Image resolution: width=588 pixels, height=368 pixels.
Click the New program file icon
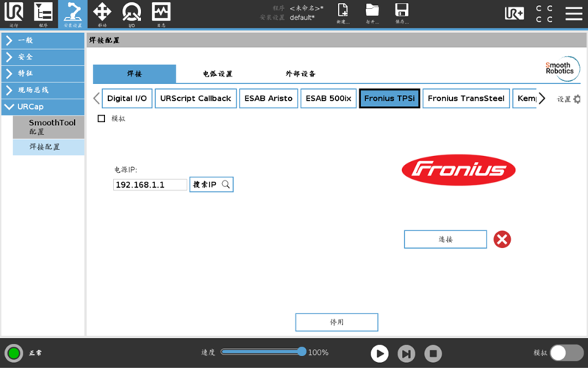click(x=343, y=13)
